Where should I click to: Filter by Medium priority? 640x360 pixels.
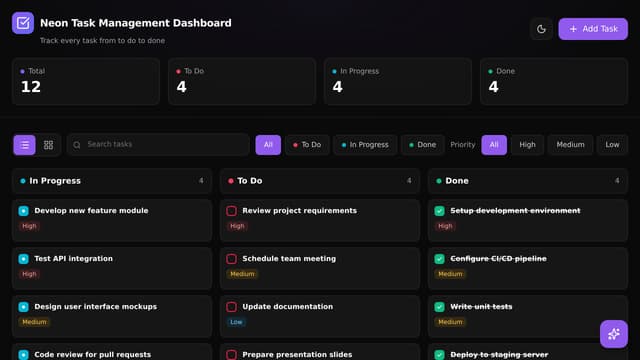coord(570,145)
